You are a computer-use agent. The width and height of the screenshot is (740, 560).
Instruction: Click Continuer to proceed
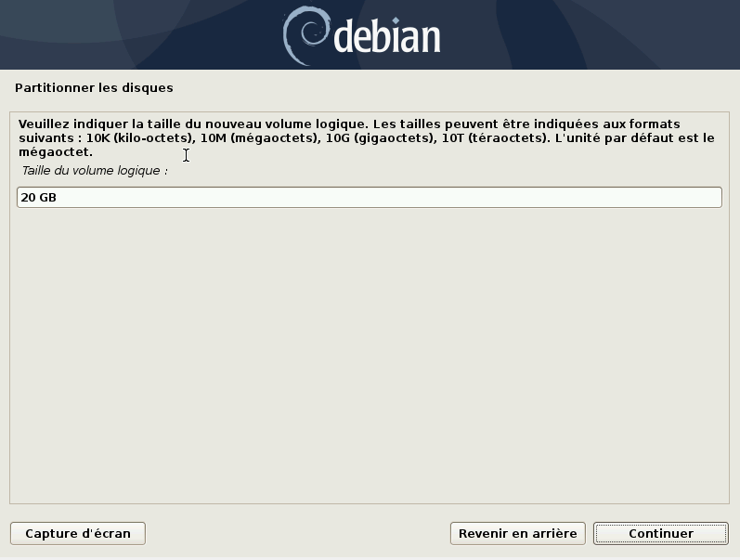click(661, 534)
